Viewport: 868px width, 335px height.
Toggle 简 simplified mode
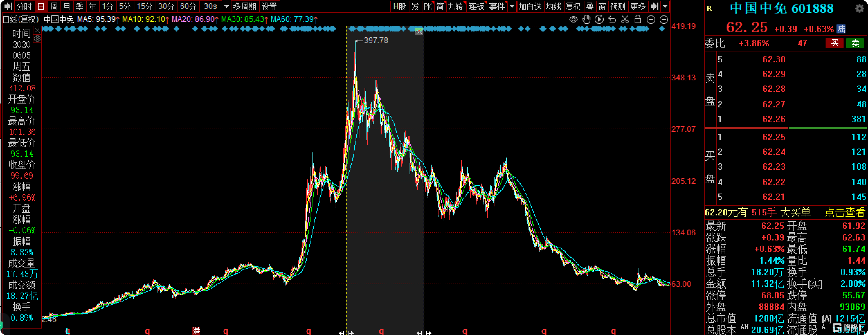(x=440, y=6)
